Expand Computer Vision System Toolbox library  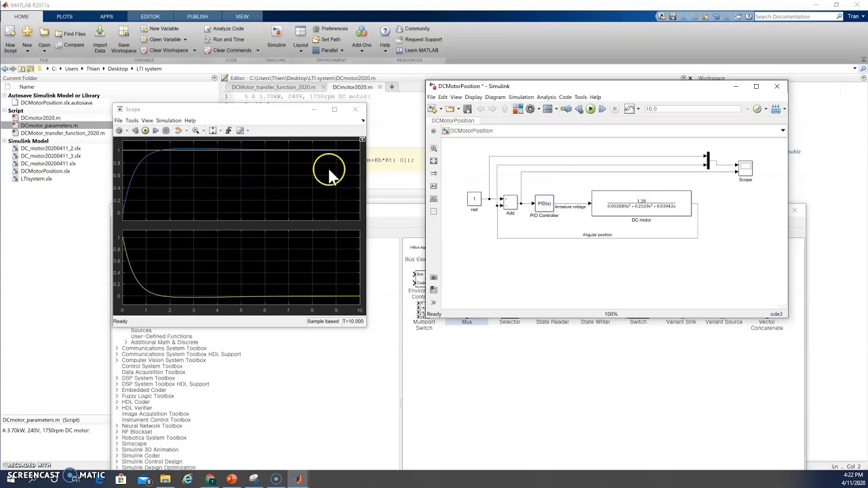[117, 361]
